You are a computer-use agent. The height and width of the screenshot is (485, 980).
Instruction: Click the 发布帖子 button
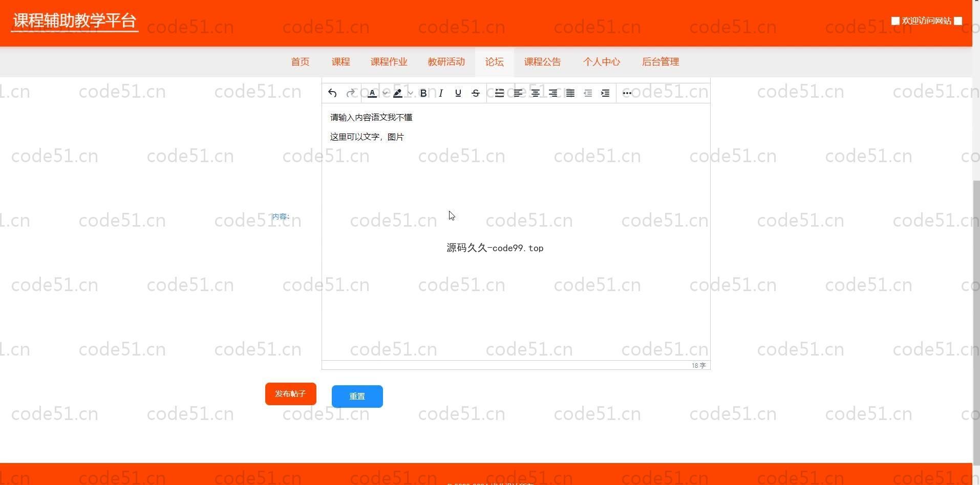pos(290,394)
